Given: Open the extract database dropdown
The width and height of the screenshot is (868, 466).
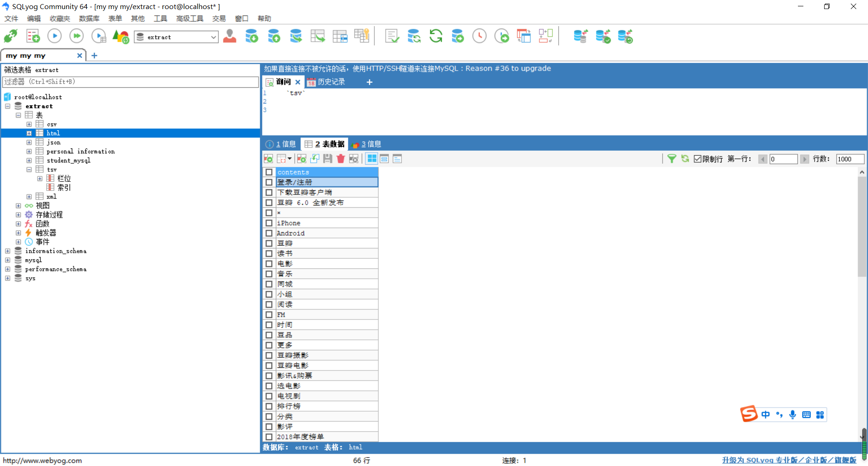Looking at the screenshot, I should 213,37.
